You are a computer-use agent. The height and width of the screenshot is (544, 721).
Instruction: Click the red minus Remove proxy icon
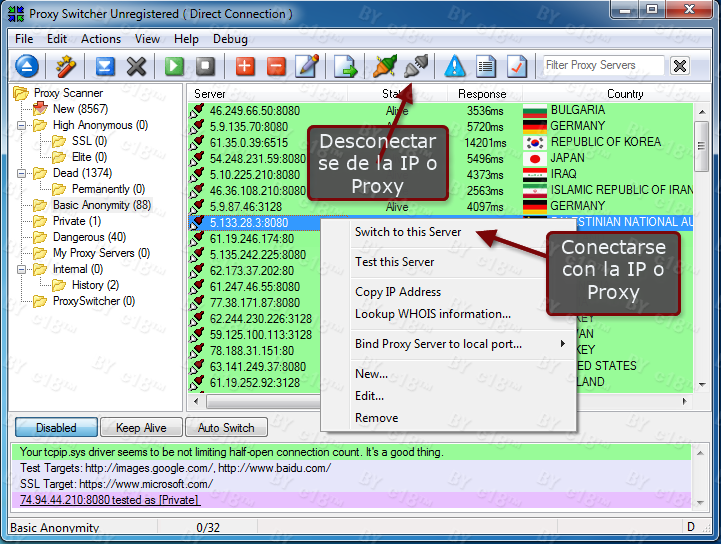[x=277, y=67]
